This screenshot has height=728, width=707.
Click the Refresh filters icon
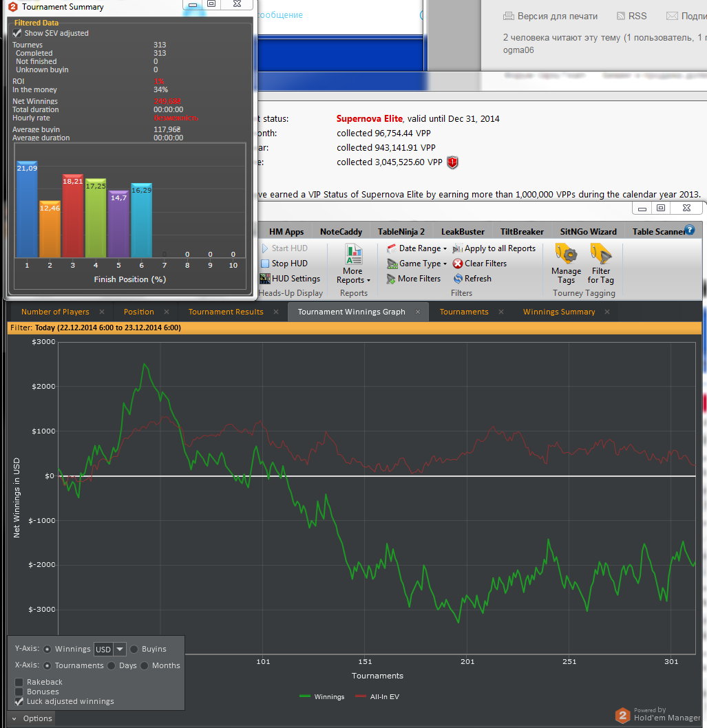458,279
